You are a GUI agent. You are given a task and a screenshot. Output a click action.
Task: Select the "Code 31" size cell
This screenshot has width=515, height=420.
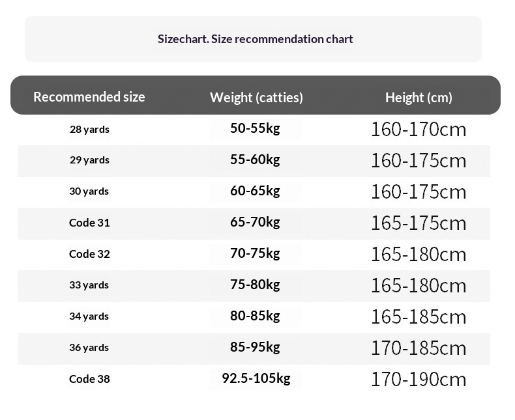click(89, 223)
